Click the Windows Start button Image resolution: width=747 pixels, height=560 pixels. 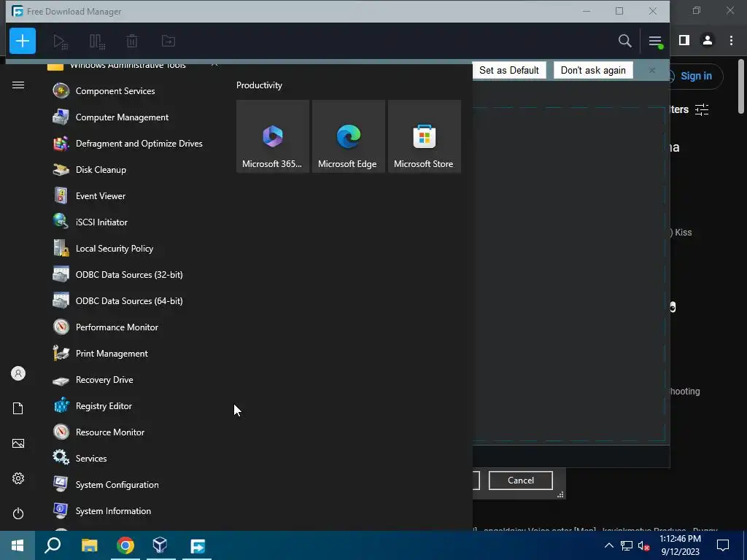(18, 545)
